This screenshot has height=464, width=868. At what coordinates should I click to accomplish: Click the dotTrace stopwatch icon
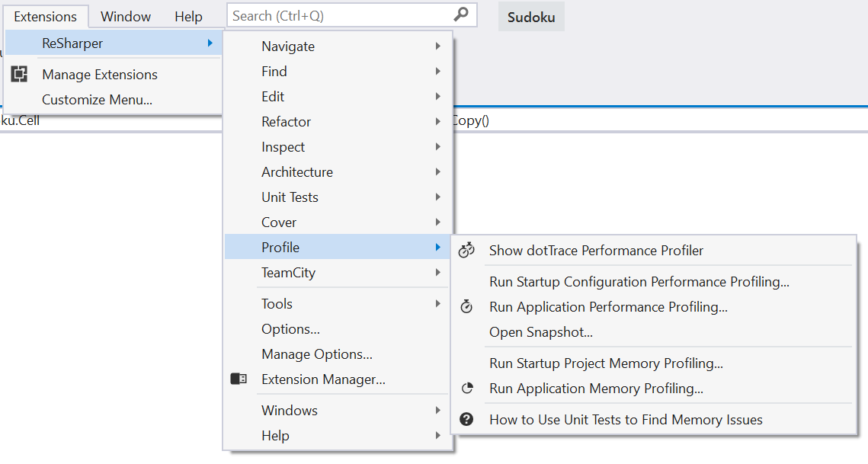(x=467, y=250)
